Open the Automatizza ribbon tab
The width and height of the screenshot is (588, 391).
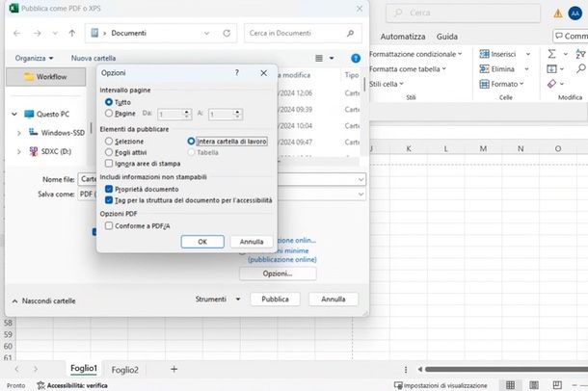click(x=403, y=37)
